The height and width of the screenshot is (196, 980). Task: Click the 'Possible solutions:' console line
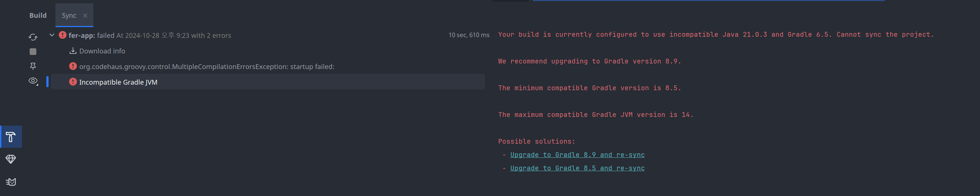pos(536,141)
